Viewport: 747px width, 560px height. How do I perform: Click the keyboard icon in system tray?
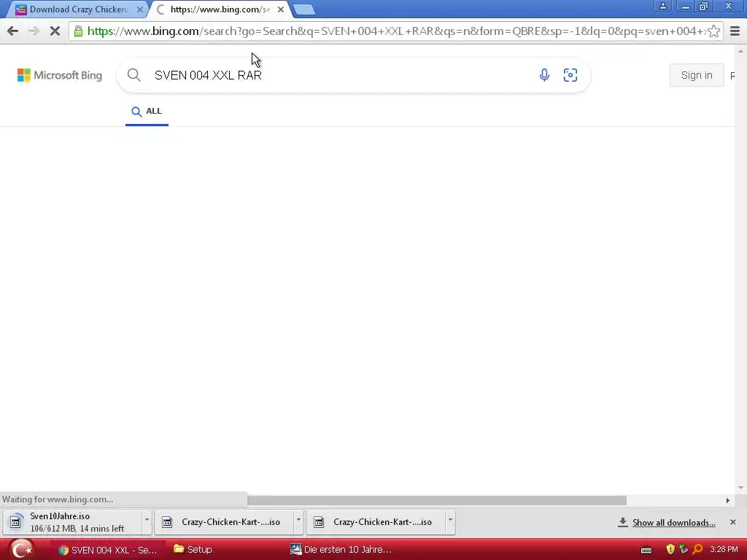pos(646,550)
